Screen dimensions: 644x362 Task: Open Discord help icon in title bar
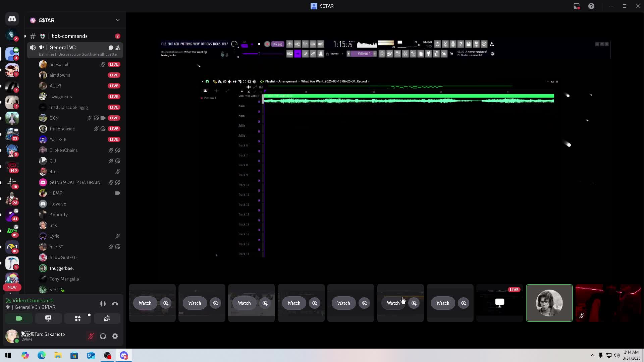pyautogui.click(x=591, y=6)
